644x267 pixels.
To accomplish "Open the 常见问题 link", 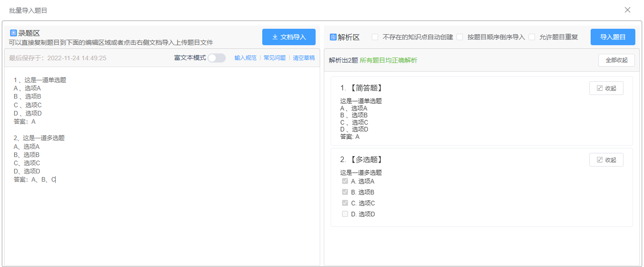I will pyautogui.click(x=275, y=58).
